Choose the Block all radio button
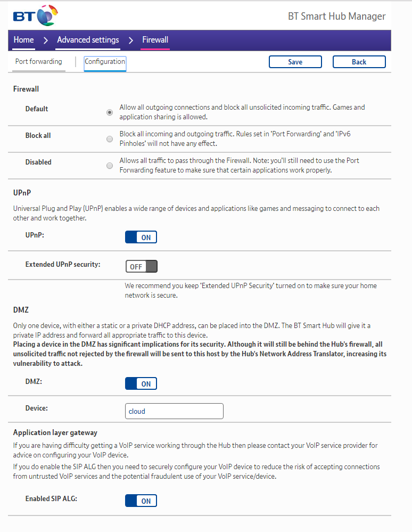 pos(110,139)
